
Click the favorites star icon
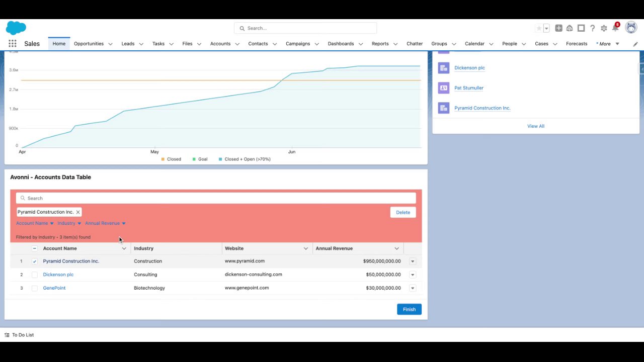tap(539, 28)
